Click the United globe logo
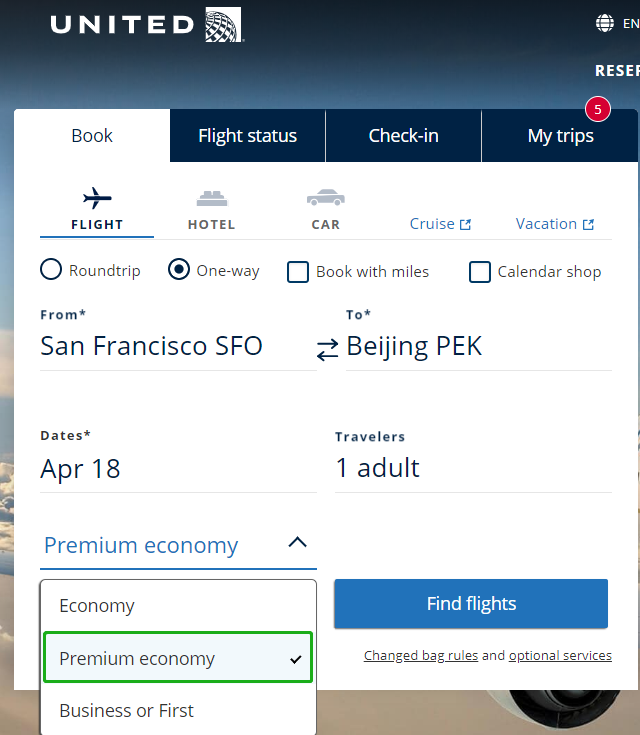This screenshot has width=640, height=735. tap(224, 24)
